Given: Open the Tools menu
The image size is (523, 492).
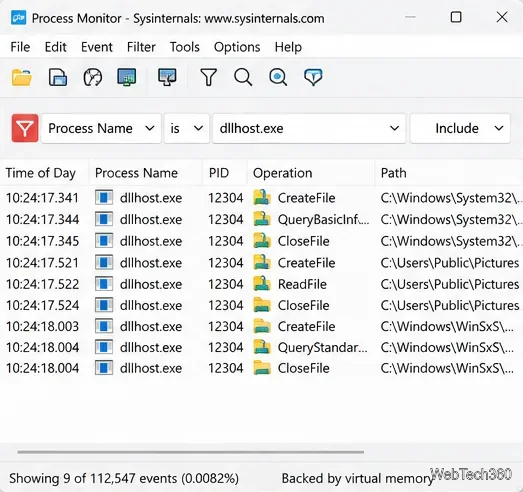Looking at the screenshot, I should pyautogui.click(x=184, y=47).
